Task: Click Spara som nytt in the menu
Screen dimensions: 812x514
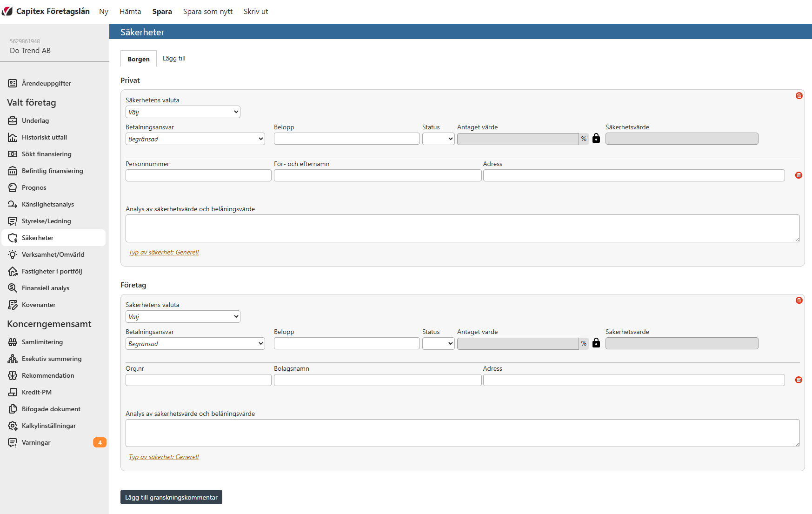Action: (208, 11)
